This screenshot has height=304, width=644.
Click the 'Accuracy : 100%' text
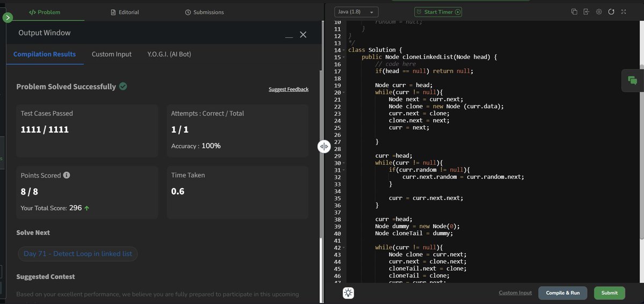coord(196,146)
